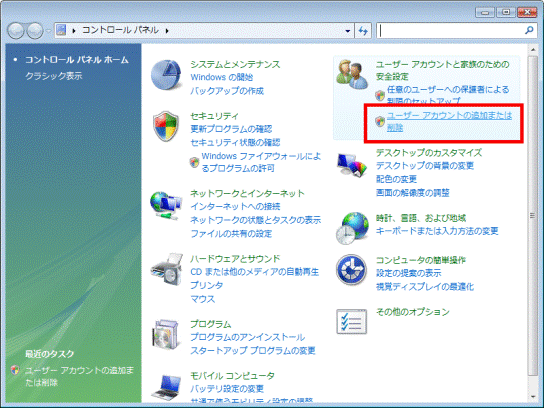Click the Hardware and Sound printer icon
This screenshot has width=544, height=408.
167,270
